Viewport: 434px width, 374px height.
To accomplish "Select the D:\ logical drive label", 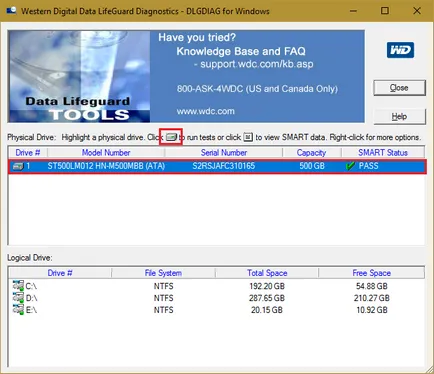I will (31, 298).
